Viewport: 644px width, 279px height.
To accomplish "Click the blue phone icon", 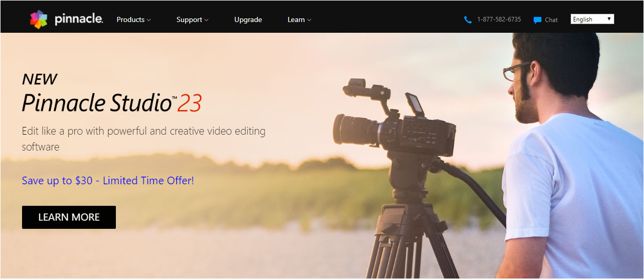I will coord(468,20).
